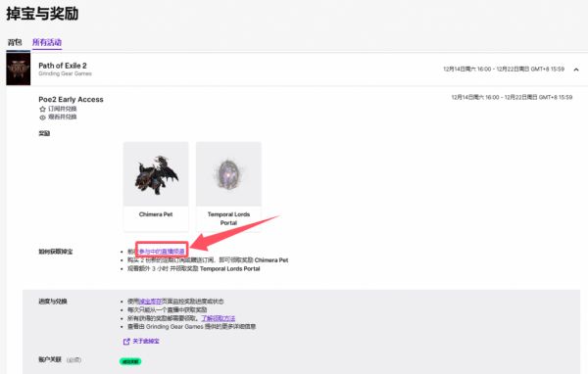Click the Temporal Lords Portal reward image

228,174
